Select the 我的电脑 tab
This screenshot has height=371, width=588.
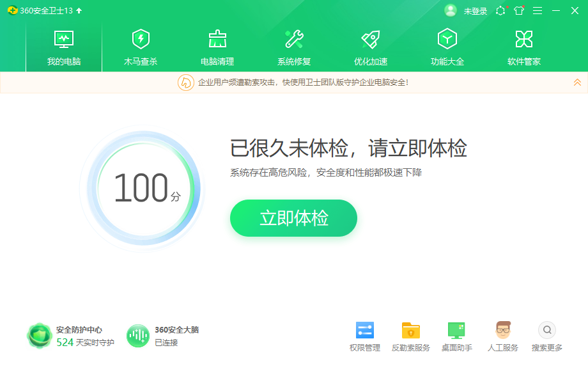(63, 45)
